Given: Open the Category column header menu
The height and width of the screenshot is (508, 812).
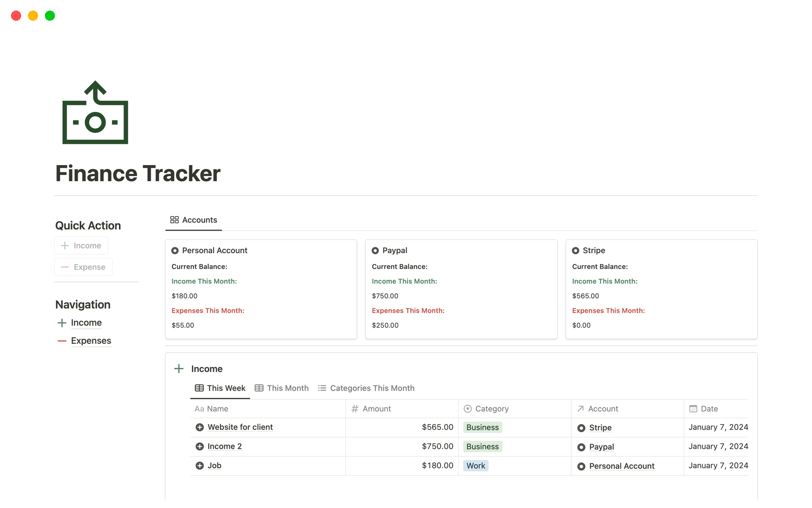Looking at the screenshot, I should coord(491,409).
